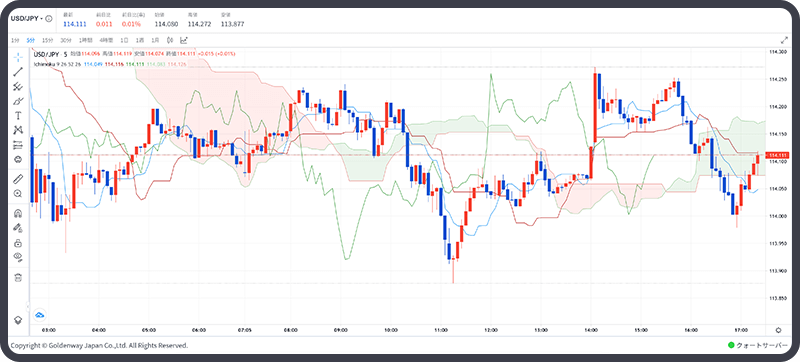800x362 pixels.
Task: Switch to the 15分 timeframe
Action: [47, 40]
